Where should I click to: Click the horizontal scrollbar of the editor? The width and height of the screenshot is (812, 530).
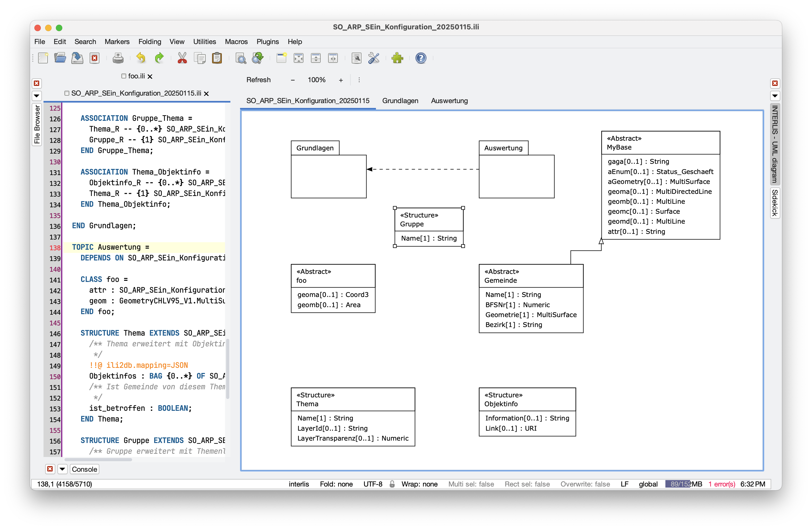pyautogui.click(x=98, y=459)
